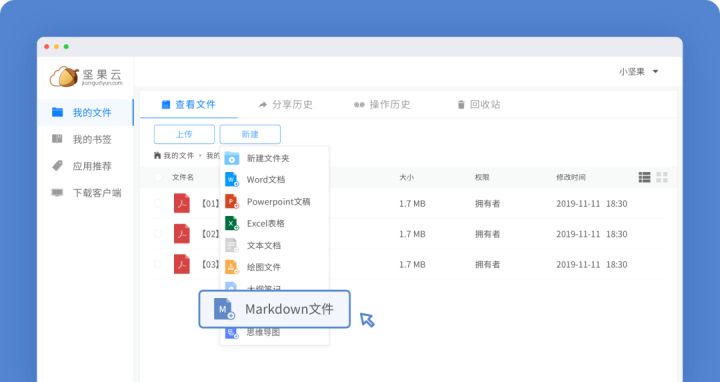720x382 pixels.
Task: Click the PDF icon of file 【02】
Action: 182,234
